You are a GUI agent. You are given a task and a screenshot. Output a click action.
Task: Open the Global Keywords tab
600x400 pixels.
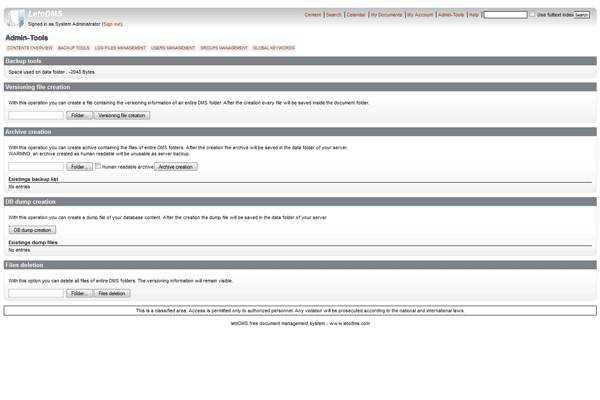[x=274, y=47]
